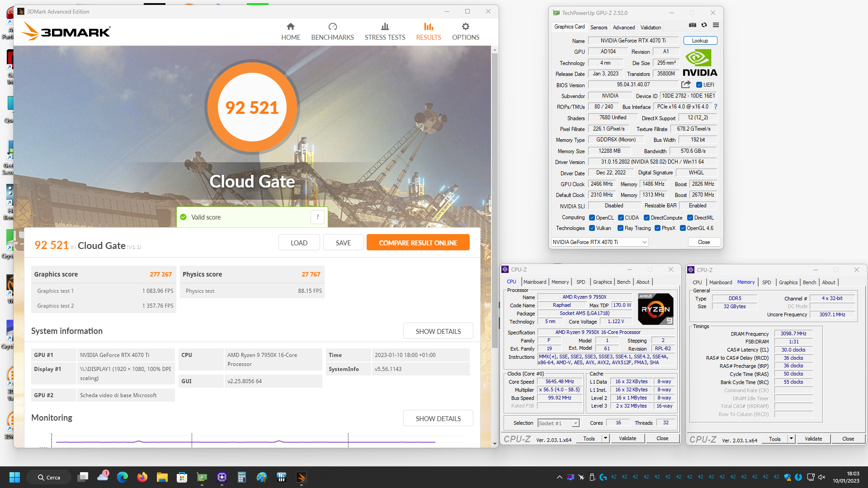Open the STRESS TESTS bar-chart icon
Viewport: 868px width, 488px height.
coord(385,27)
